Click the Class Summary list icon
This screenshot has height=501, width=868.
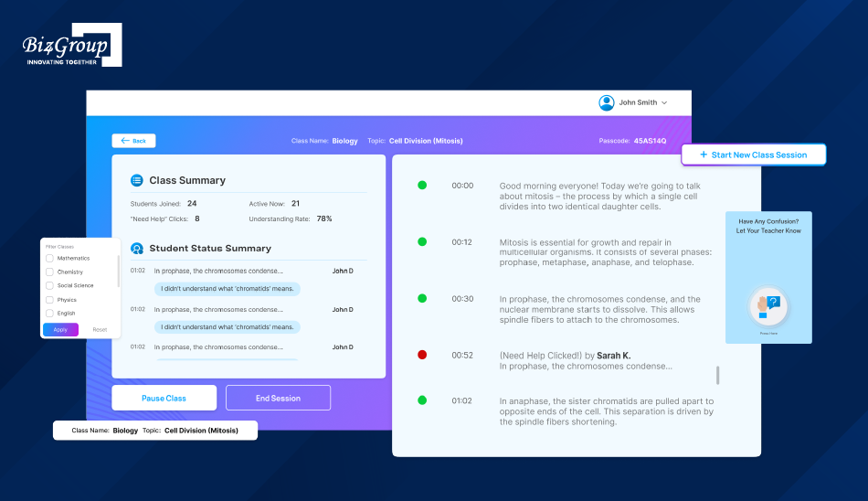click(x=137, y=180)
